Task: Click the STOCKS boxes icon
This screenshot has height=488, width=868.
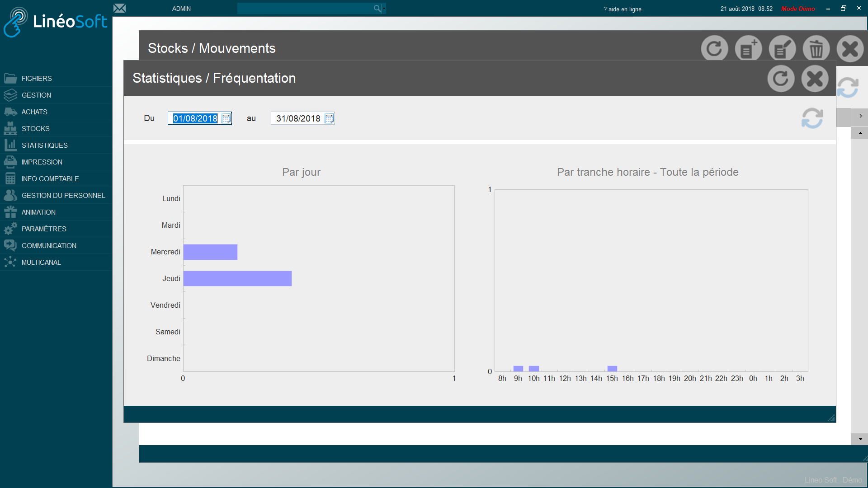Action: pos(10,128)
